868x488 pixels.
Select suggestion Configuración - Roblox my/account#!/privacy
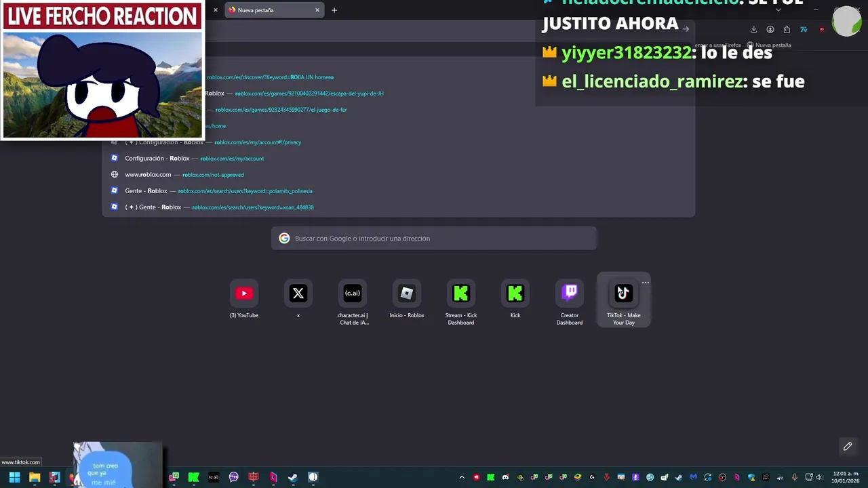[x=399, y=142]
